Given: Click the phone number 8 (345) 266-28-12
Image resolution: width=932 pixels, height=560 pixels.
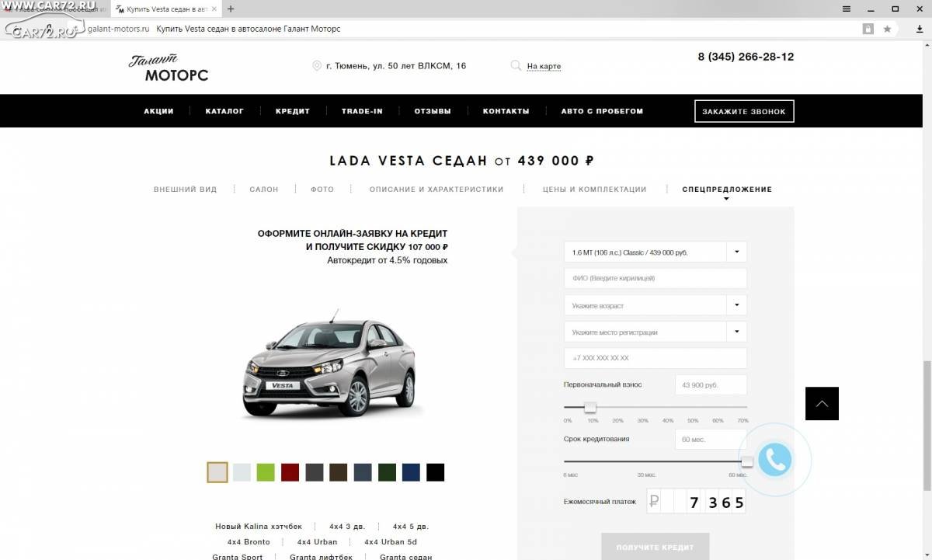Looking at the screenshot, I should (746, 57).
